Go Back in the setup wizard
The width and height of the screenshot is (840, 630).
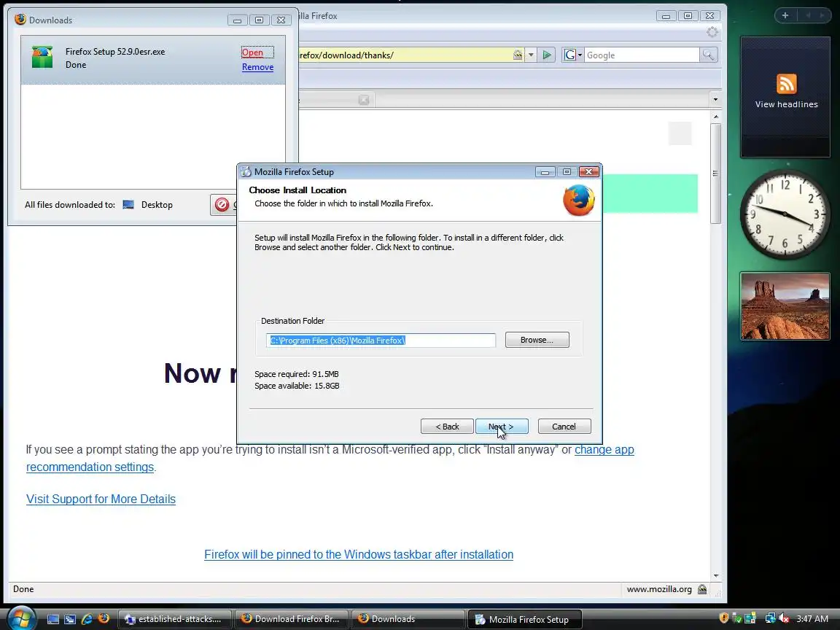point(447,427)
